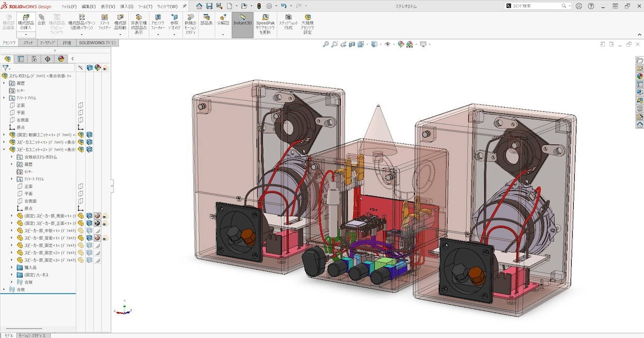
Task: Expand the スピーカユニット<1> tree node
Action: [x=4, y=142]
